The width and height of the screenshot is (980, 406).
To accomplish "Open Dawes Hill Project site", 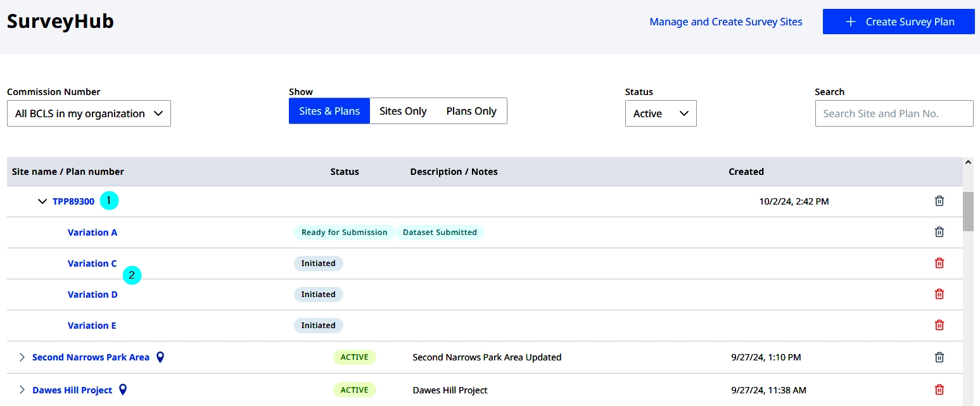I will (72, 390).
